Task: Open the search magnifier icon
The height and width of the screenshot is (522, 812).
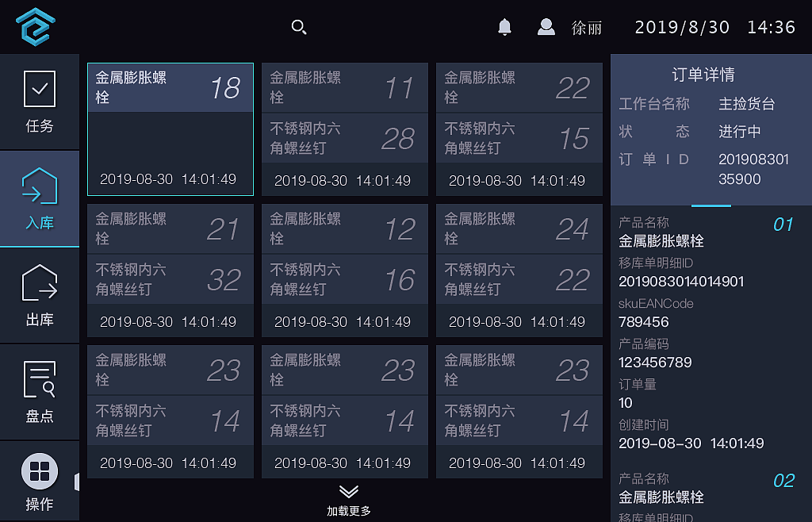Action: 299,26
